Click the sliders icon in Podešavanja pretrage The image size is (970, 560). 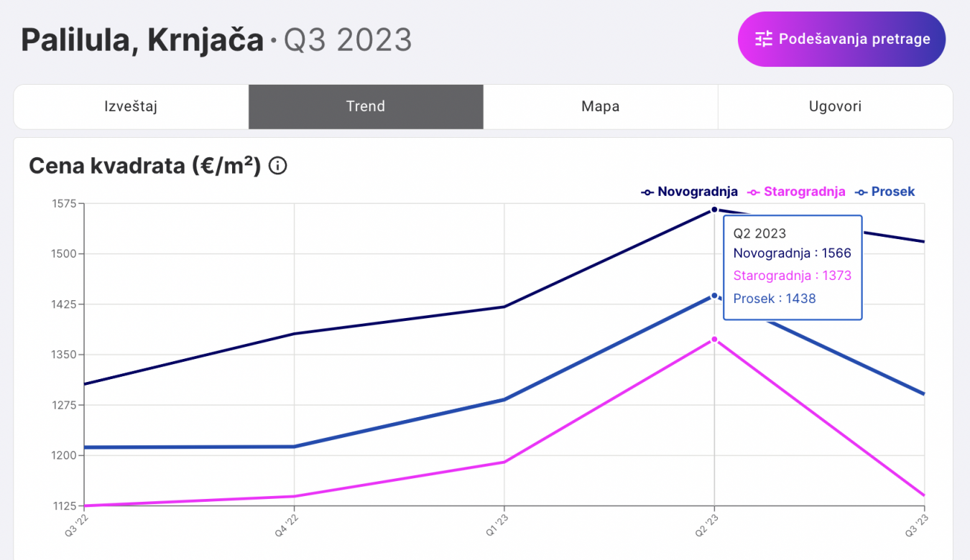click(764, 39)
